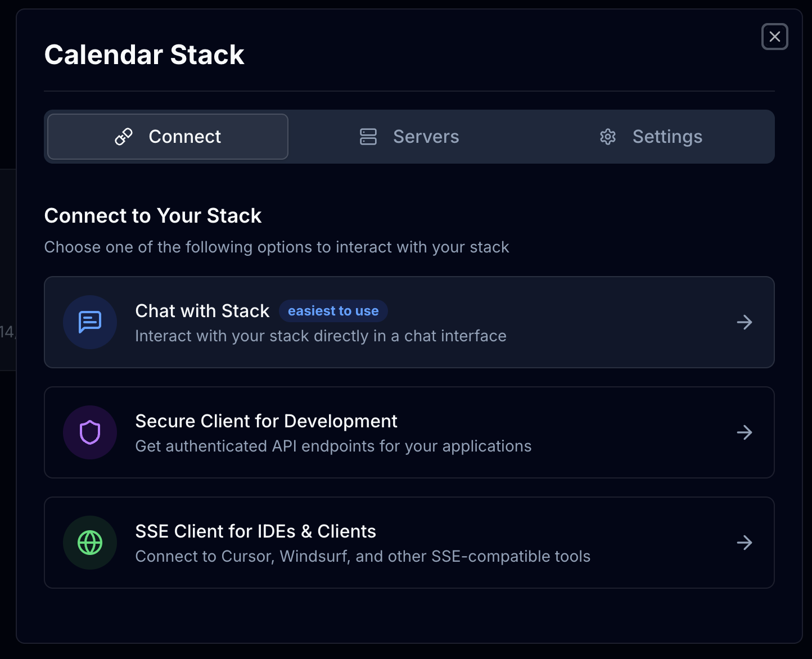
Task: Open SSE Client for IDEs & Clients
Action: coord(409,543)
